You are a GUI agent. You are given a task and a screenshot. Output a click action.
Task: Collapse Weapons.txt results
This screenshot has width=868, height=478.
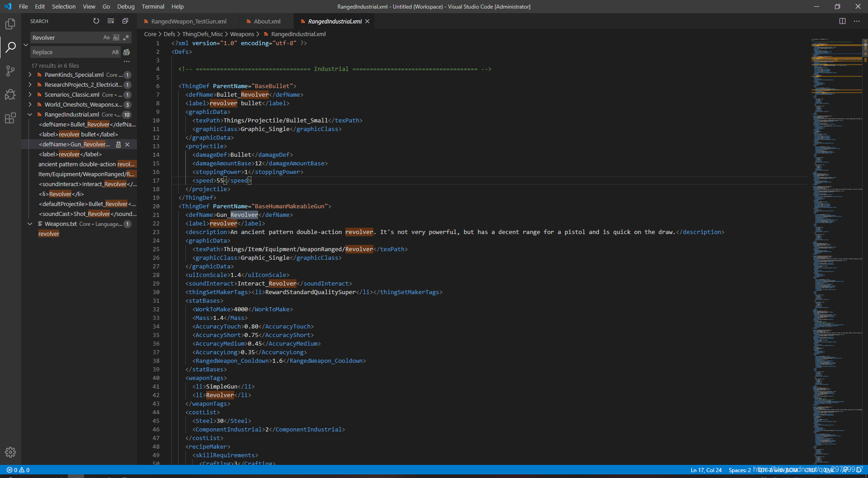tap(30, 224)
